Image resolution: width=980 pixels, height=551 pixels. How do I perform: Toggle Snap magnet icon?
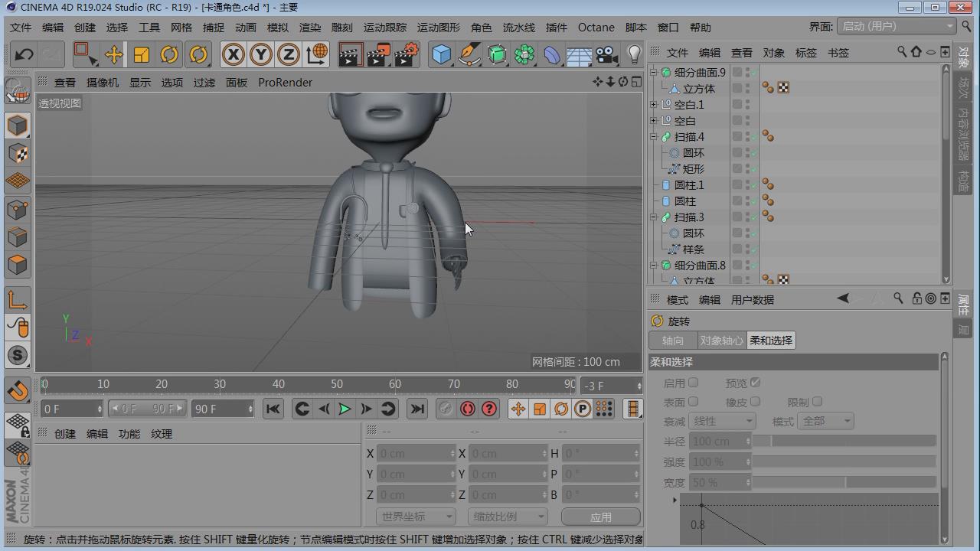(x=18, y=390)
